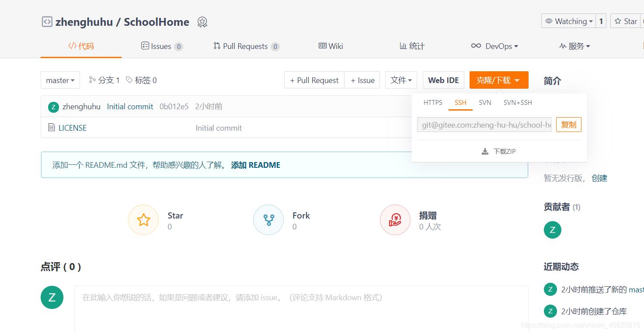The width and height of the screenshot is (644, 333).
Task: Select the SVN+SSH clone tab
Action: pyautogui.click(x=518, y=103)
